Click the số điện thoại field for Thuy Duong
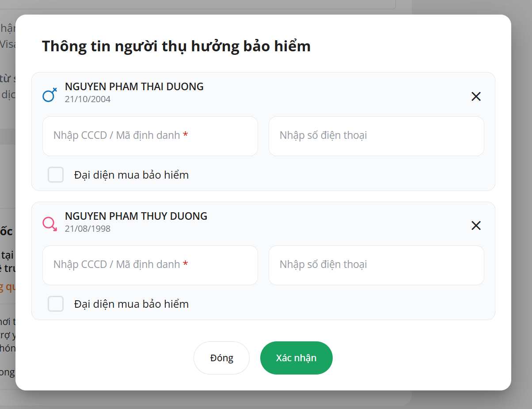Screen dimensions: 532x409 tap(376, 265)
